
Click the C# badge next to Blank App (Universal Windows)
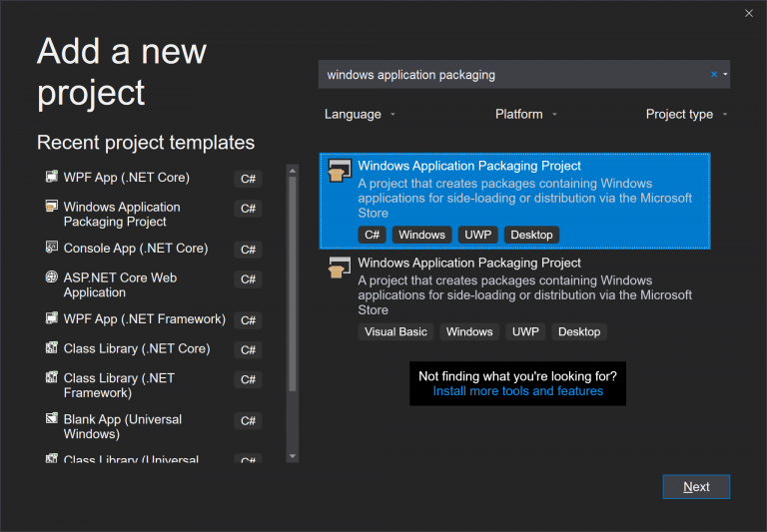(248, 420)
